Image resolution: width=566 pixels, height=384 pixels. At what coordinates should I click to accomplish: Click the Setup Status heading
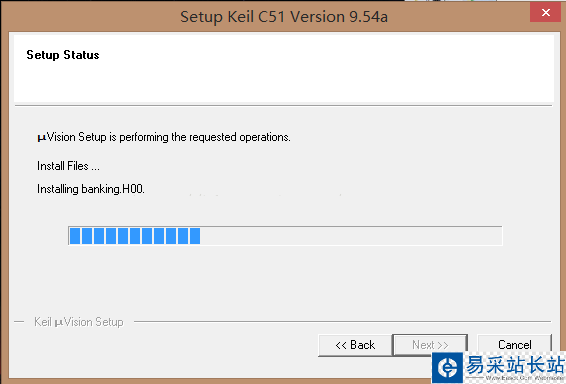tap(63, 55)
